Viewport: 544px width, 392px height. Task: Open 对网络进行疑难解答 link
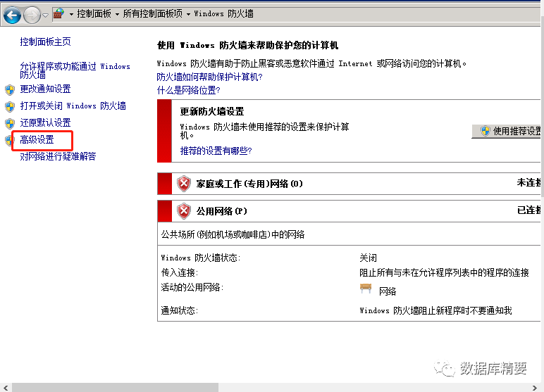click(58, 156)
